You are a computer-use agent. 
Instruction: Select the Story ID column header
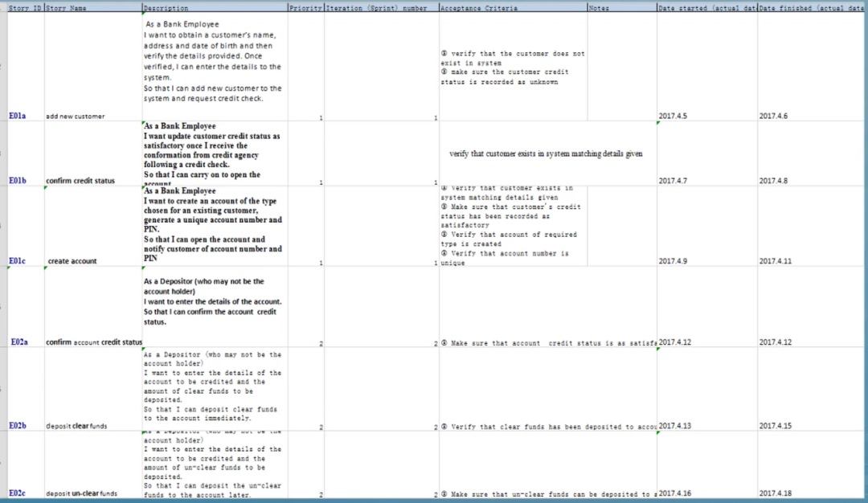[x=26, y=8]
